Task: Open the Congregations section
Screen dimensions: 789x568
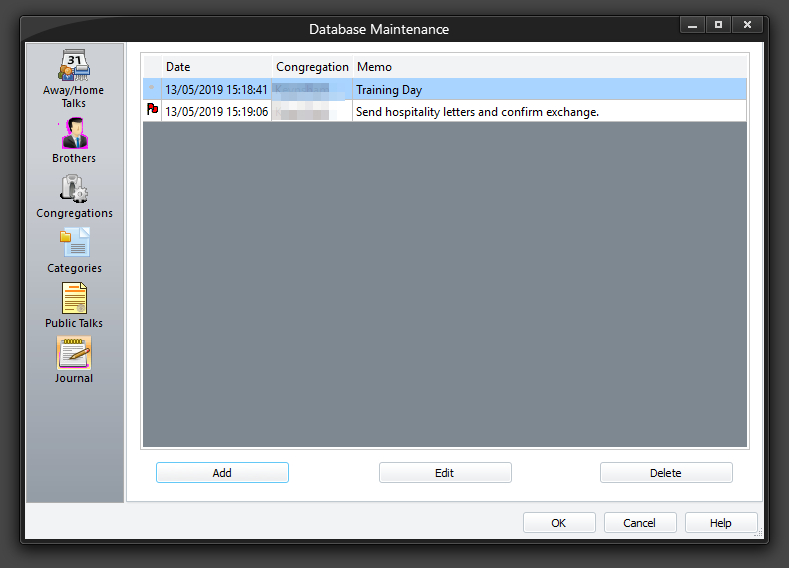Action: click(74, 196)
